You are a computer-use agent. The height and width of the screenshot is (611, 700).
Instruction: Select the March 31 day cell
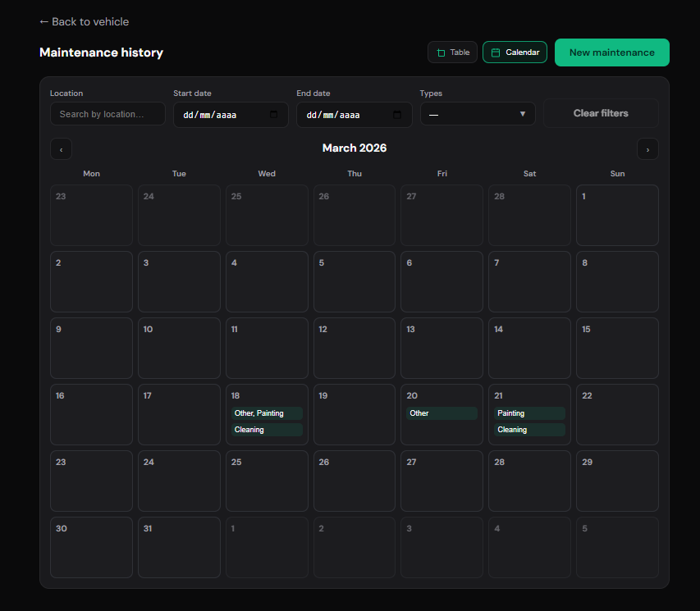pos(179,548)
